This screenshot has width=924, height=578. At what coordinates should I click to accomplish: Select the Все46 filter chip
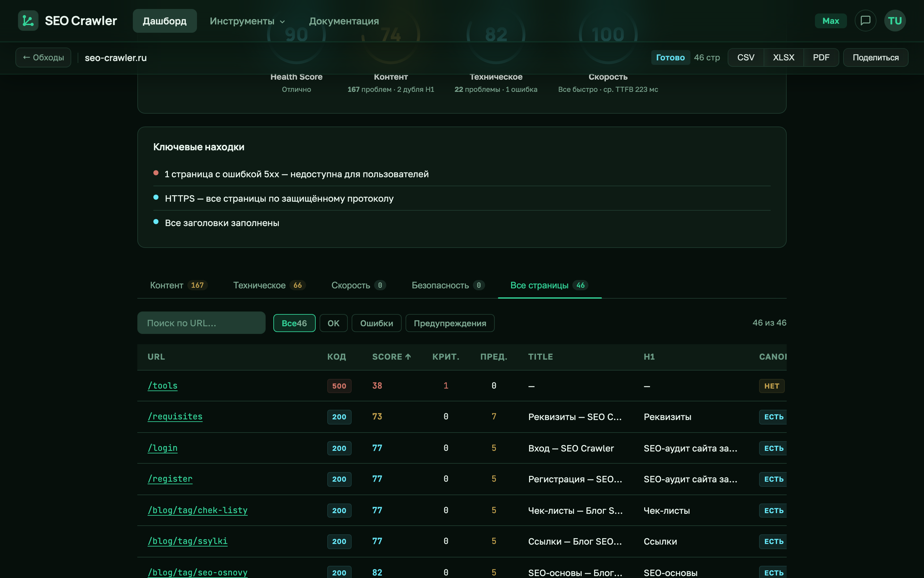tap(294, 323)
